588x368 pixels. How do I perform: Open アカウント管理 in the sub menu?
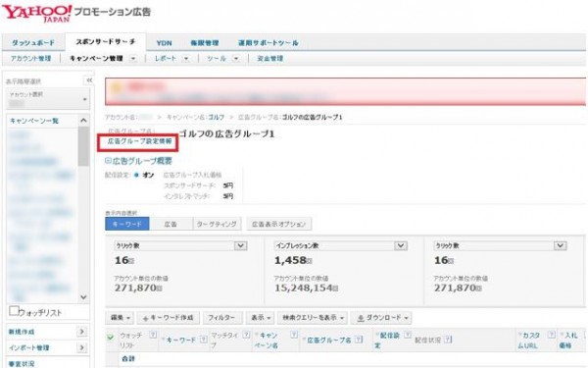click(x=30, y=59)
